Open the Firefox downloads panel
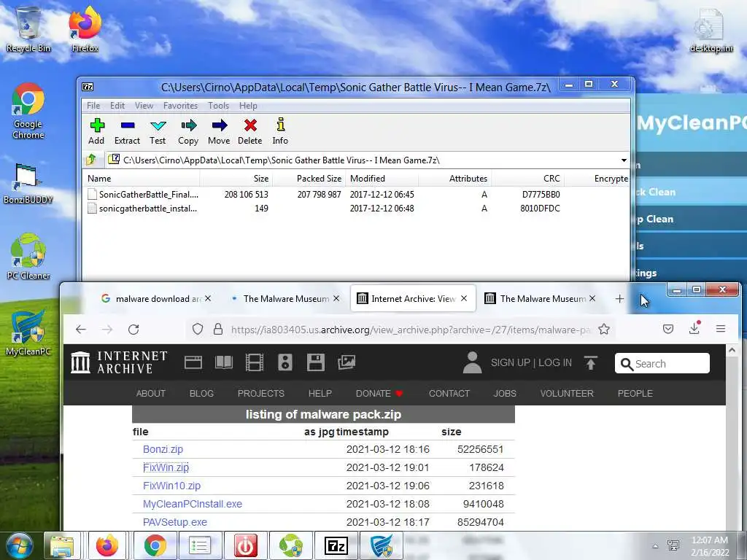 (694, 329)
